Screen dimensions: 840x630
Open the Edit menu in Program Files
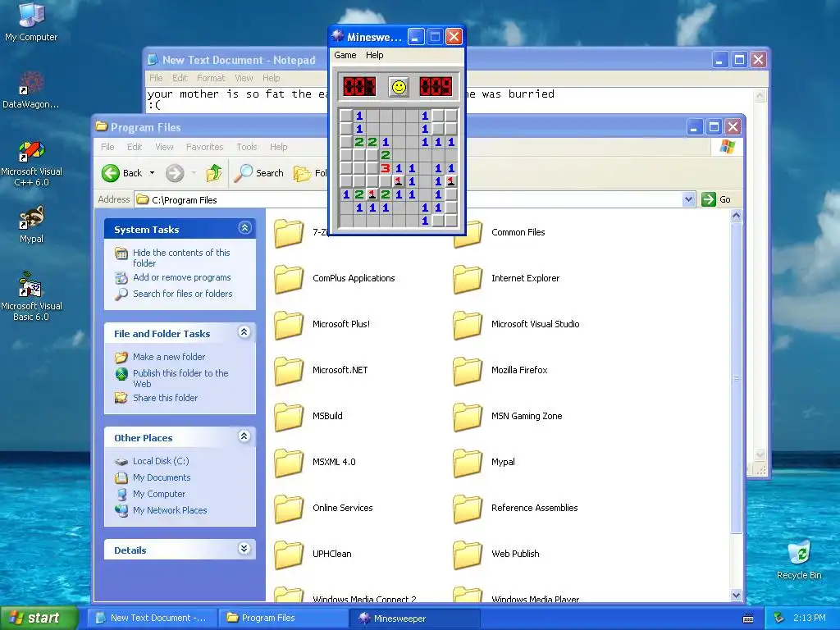[135, 147]
